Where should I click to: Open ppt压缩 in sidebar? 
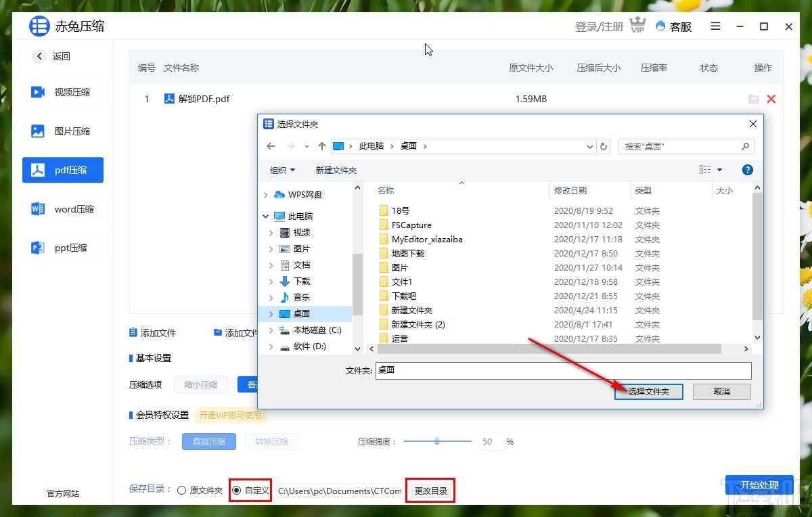tap(62, 248)
